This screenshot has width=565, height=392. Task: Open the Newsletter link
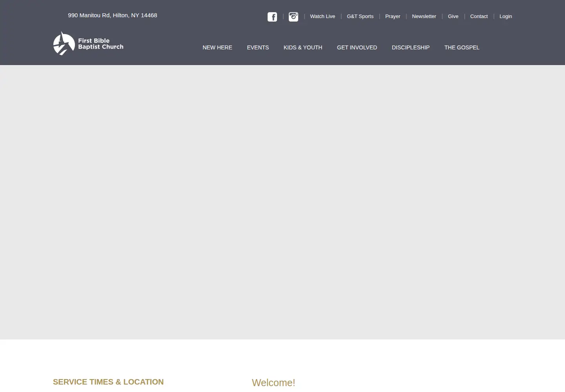(x=424, y=16)
